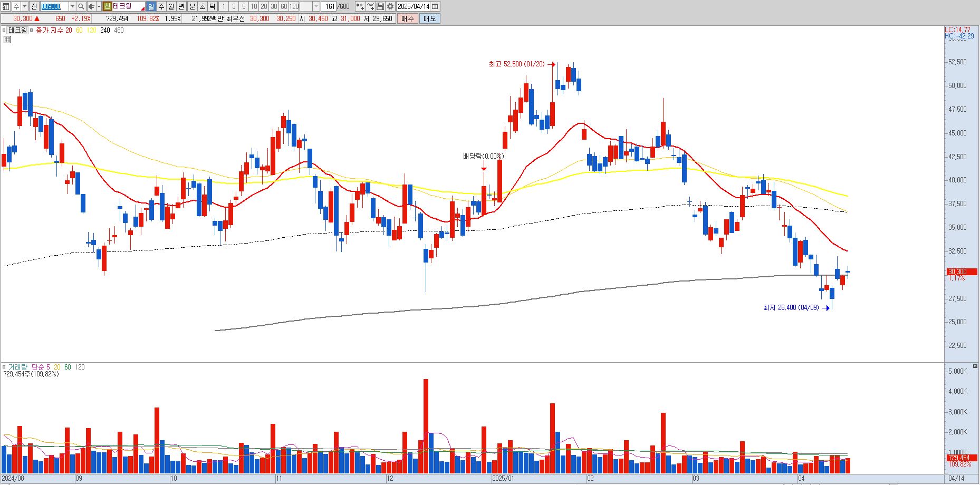Click the candle chart type icon
This screenshot has width=980, height=485.
[x=360, y=6]
